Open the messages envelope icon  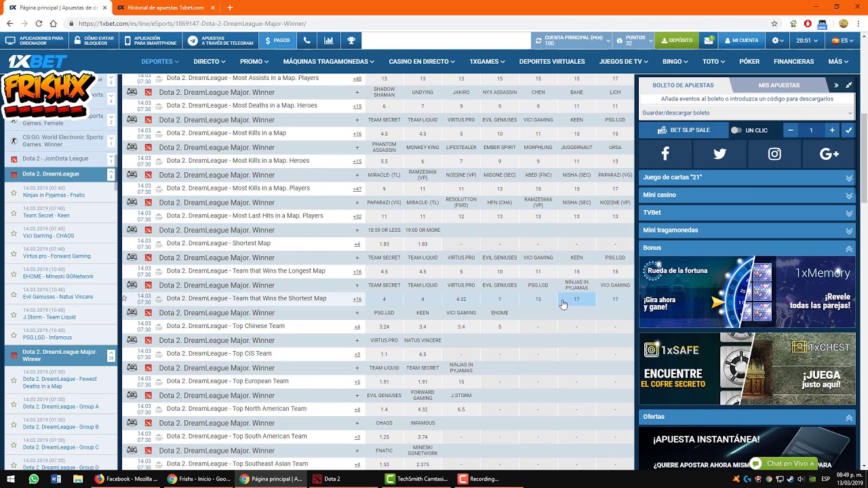tap(709, 41)
